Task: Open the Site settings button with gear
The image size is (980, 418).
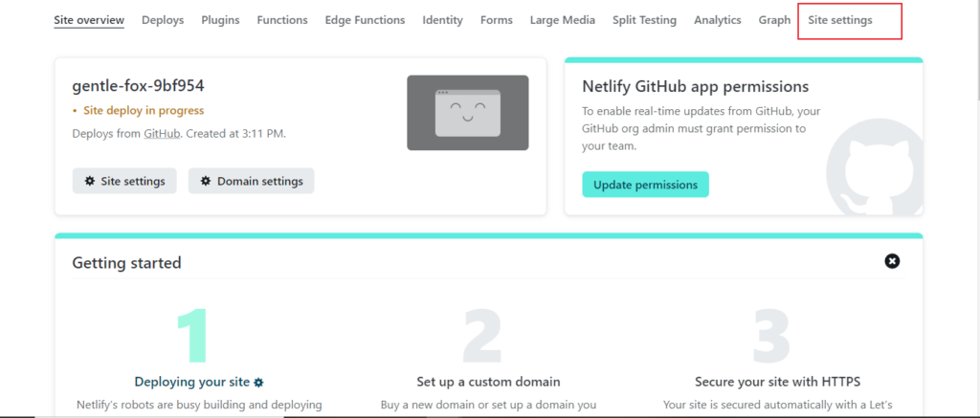Action: 124,181
